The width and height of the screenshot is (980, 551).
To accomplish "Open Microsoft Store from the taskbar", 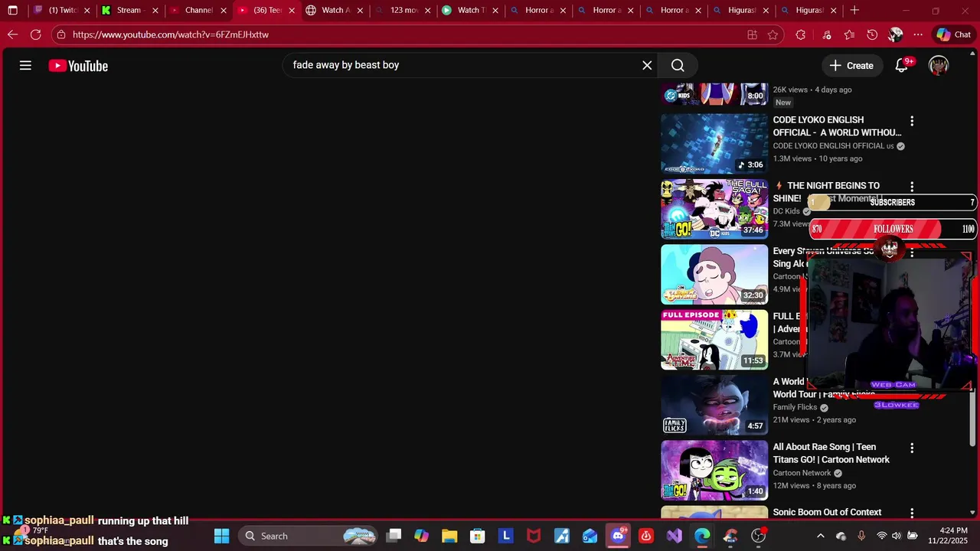I will [x=478, y=536].
